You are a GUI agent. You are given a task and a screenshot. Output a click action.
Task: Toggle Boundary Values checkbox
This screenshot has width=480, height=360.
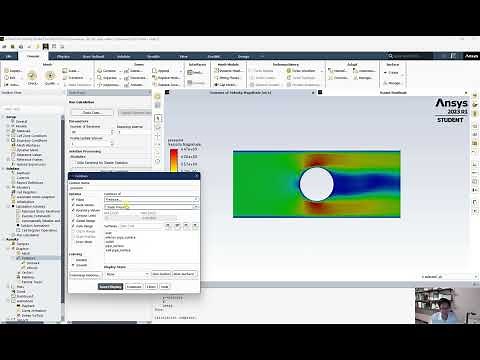click(x=73, y=210)
